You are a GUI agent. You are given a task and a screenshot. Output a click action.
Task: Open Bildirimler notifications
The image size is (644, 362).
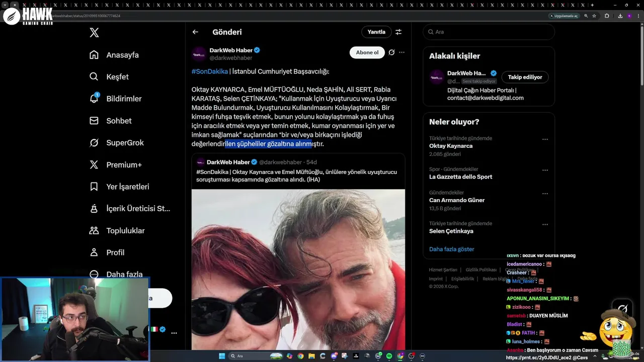(x=115, y=99)
